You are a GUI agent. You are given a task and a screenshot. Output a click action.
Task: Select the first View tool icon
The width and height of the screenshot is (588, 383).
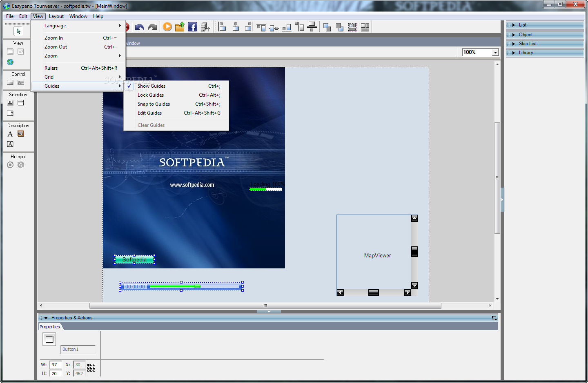(x=10, y=51)
